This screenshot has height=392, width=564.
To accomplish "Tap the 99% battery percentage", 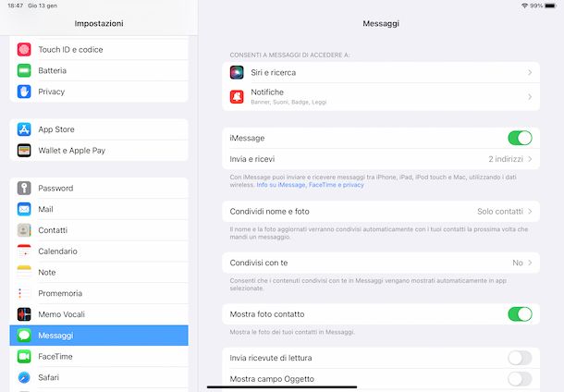I will (536, 6).
